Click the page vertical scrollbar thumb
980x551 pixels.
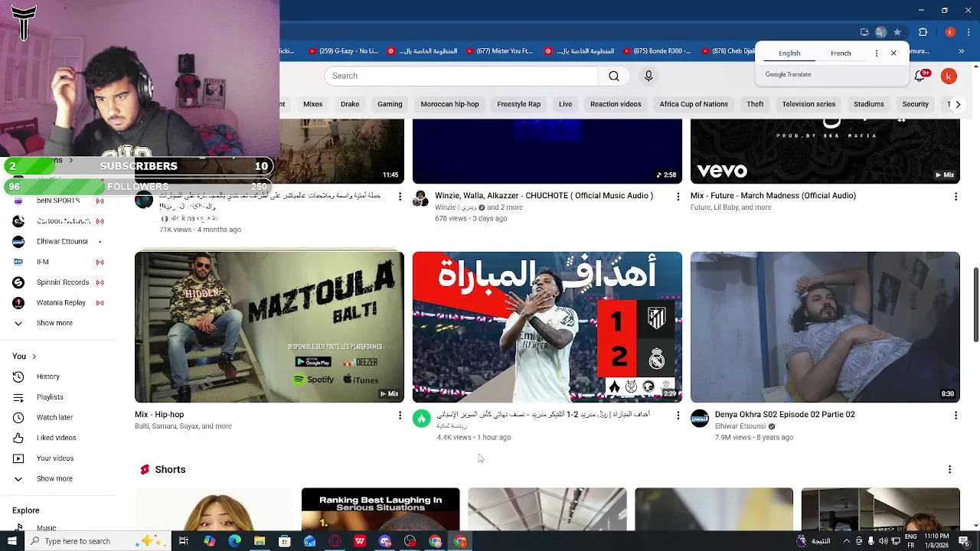coord(975,305)
